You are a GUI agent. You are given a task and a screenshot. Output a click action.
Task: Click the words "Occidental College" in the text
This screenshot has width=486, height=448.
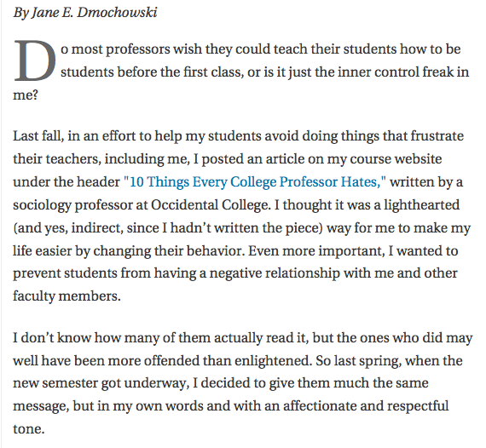pyautogui.click(x=210, y=205)
